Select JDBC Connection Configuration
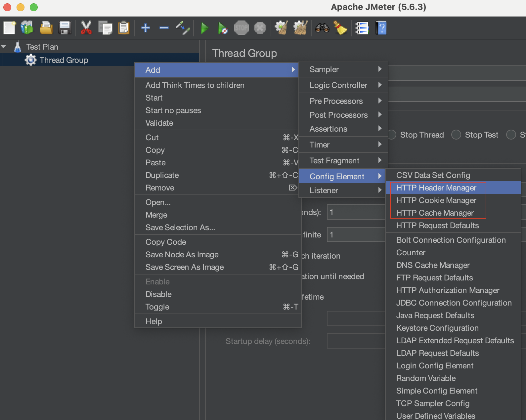This screenshot has width=526, height=420. click(453, 303)
